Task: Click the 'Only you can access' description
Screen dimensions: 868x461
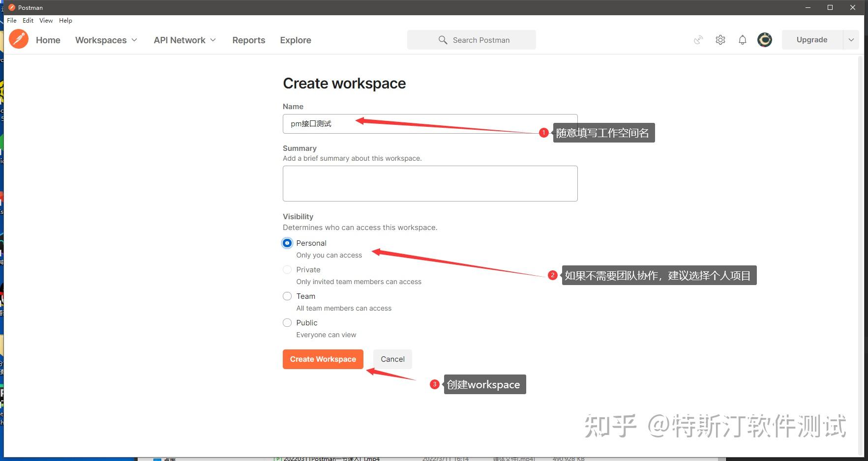Action: pos(329,255)
